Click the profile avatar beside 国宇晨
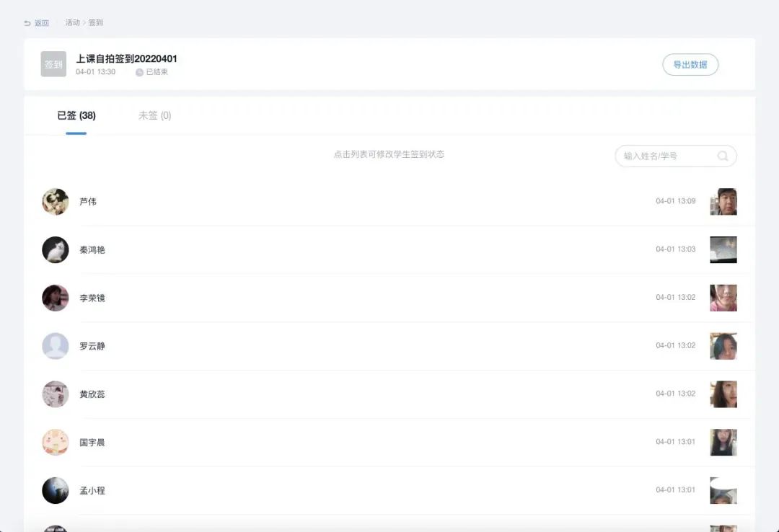This screenshot has height=532, width=779. coord(56,442)
